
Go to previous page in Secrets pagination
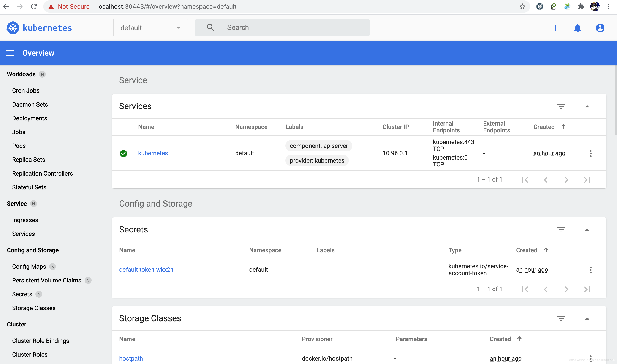pos(546,289)
